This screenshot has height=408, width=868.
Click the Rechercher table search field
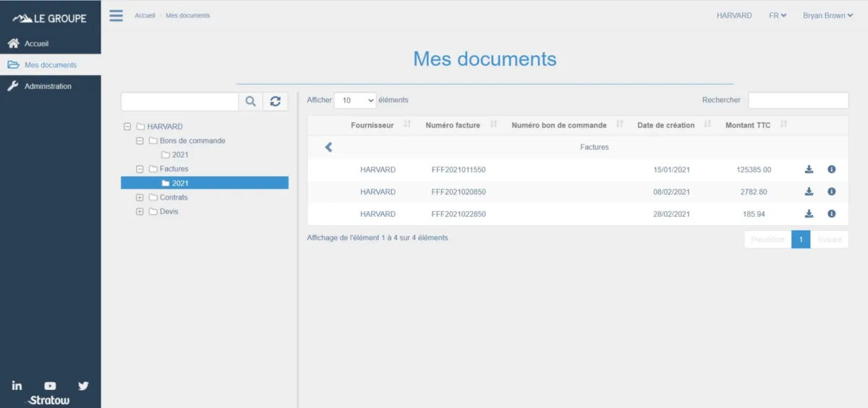point(798,101)
